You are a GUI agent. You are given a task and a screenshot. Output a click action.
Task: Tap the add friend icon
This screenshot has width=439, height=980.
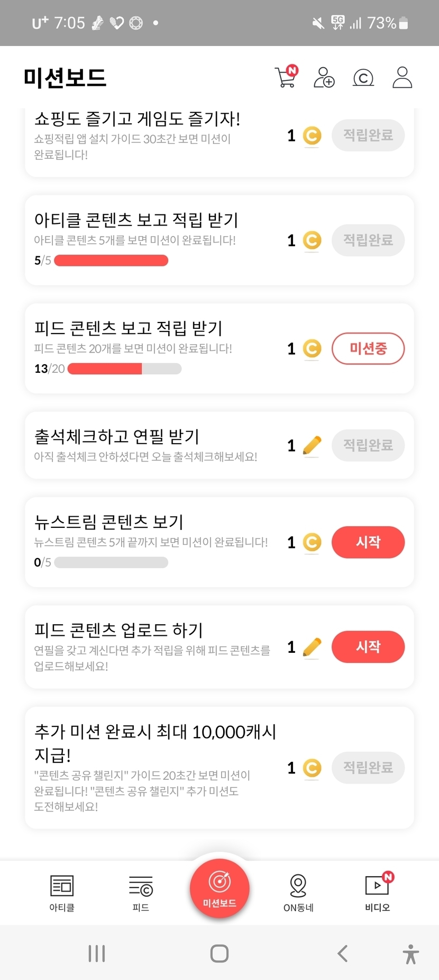tap(324, 77)
